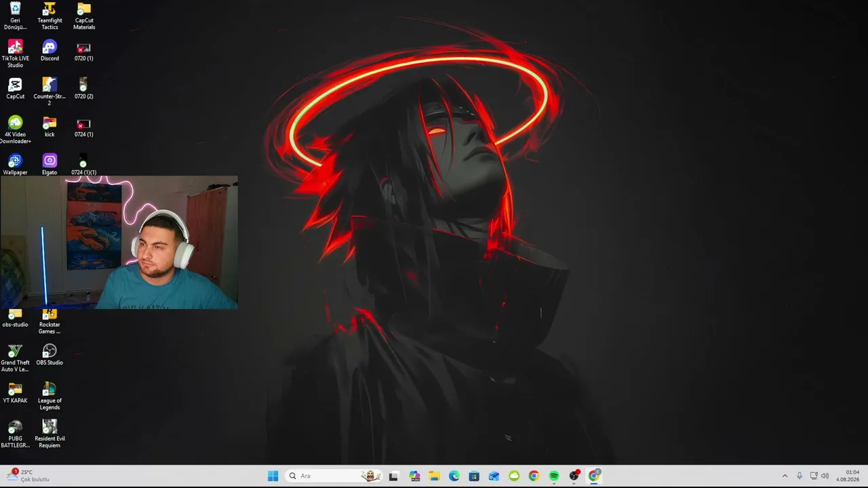
Task: Open network settings from system tray
Action: pyautogui.click(x=814, y=476)
